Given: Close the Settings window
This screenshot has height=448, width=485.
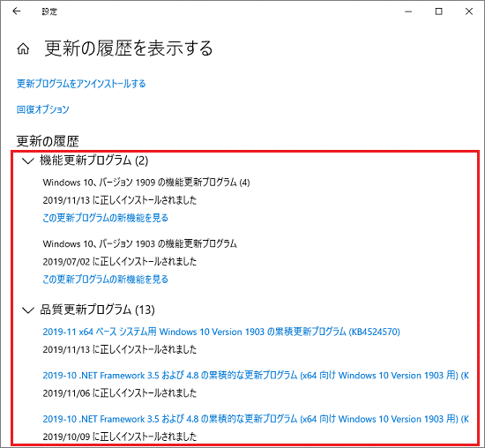Looking at the screenshot, I should pyautogui.click(x=469, y=11).
